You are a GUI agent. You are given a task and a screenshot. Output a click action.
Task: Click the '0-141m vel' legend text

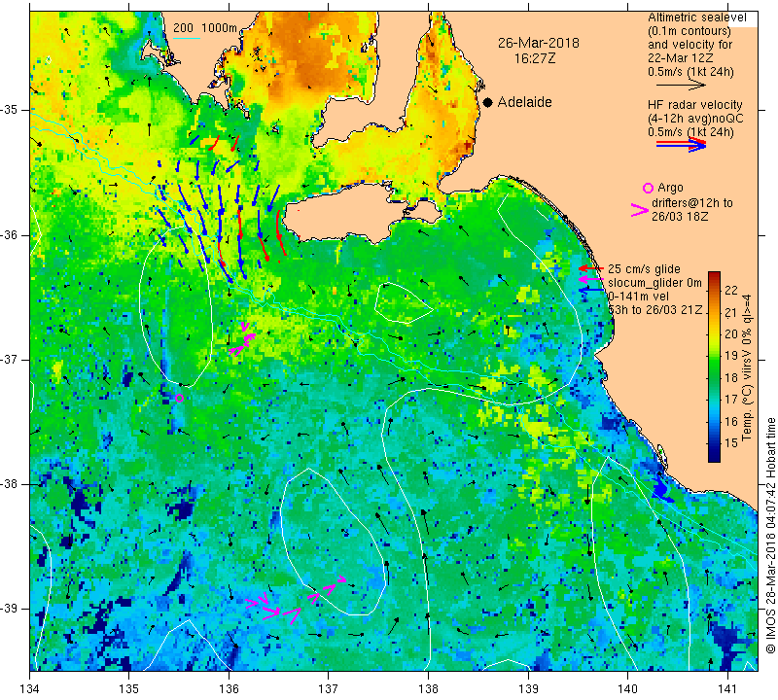tap(638, 297)
